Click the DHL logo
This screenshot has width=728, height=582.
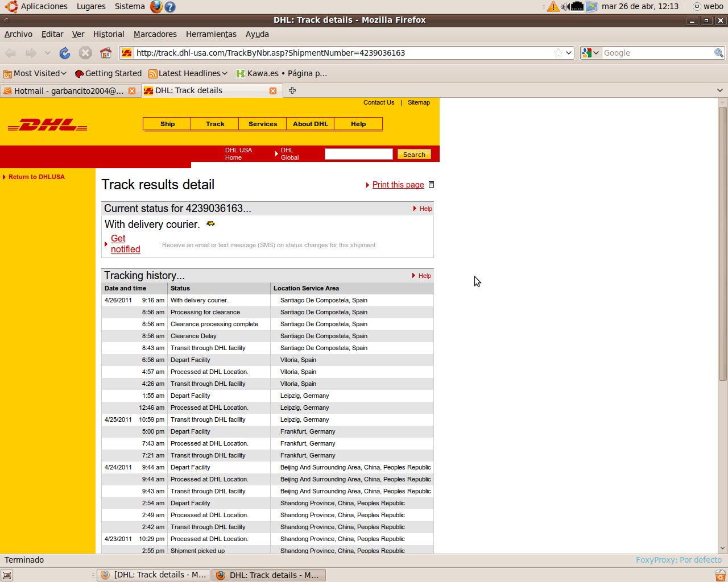pyautogui.click(x=48, y=125)
